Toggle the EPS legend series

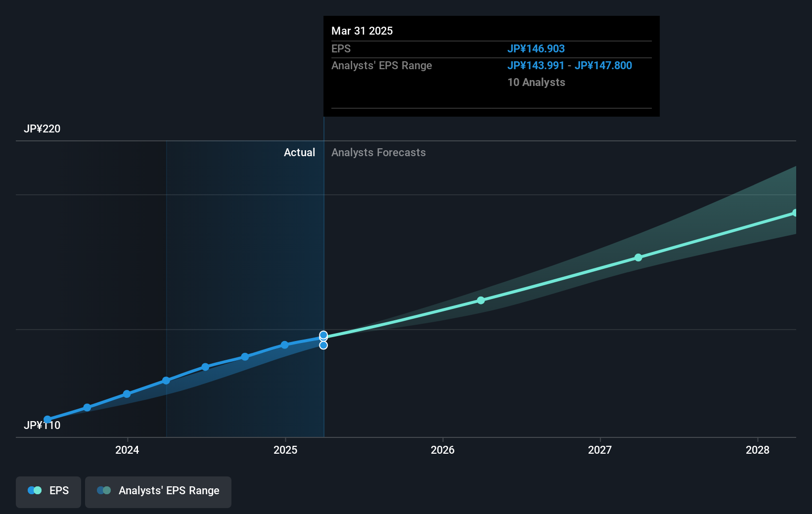[x=48, y=492]
